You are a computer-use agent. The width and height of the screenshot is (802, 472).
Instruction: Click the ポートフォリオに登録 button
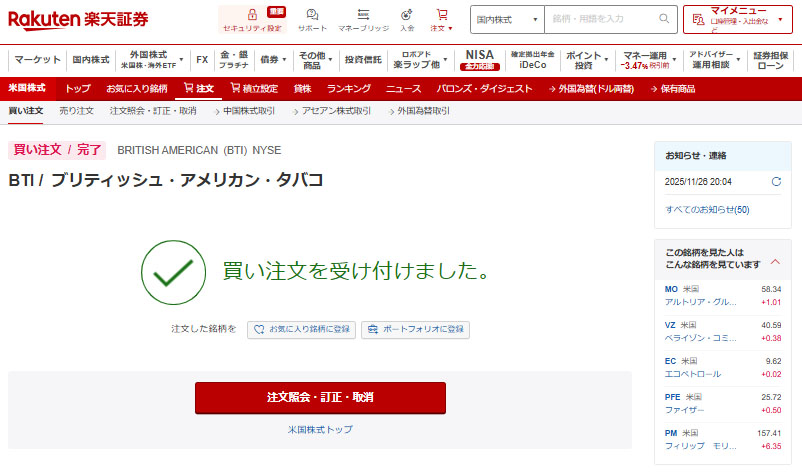415,329
